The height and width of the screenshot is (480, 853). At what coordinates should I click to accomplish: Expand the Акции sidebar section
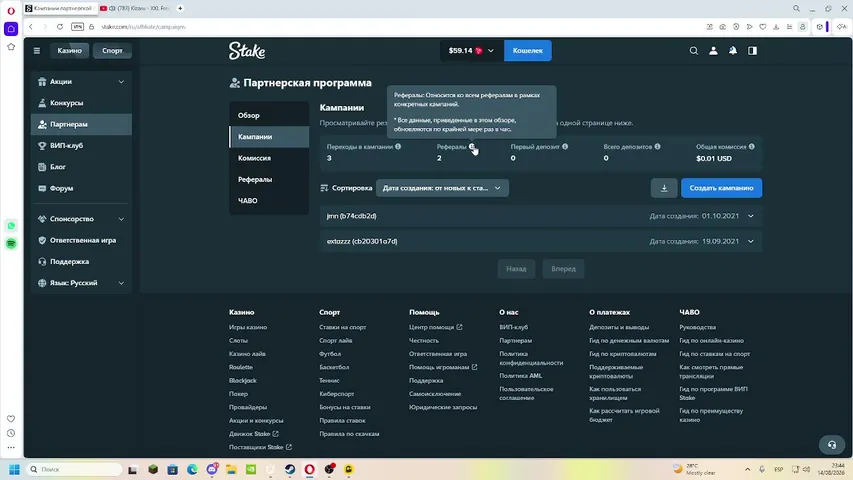click(x=82, y=82)
